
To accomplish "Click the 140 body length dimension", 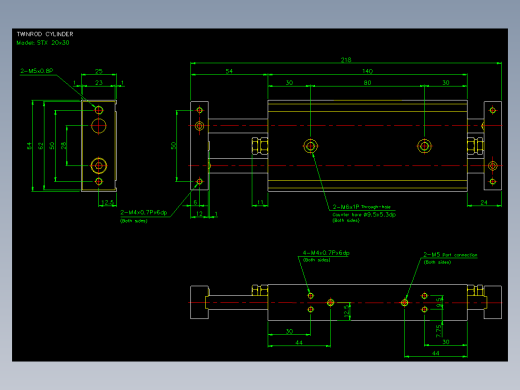I will coord(367,71).
